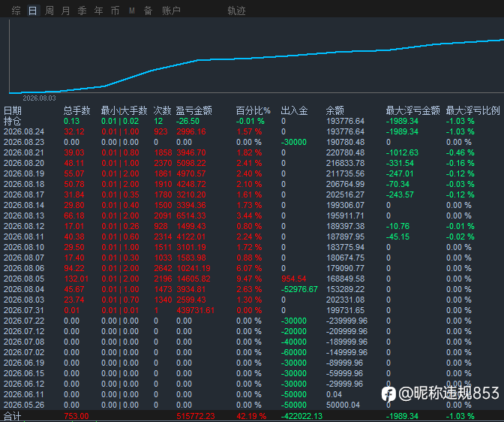Open the 备 tab

148,11
